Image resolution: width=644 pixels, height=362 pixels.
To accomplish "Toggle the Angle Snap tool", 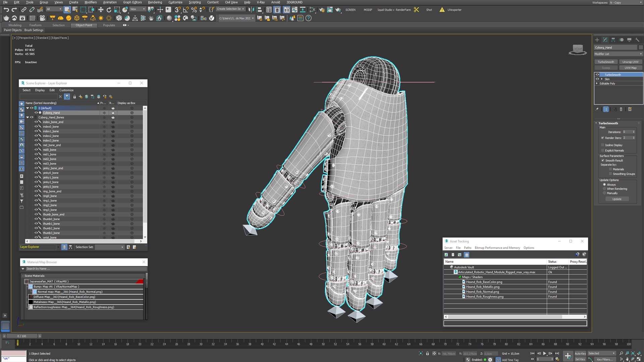I will tap(186, 10).
